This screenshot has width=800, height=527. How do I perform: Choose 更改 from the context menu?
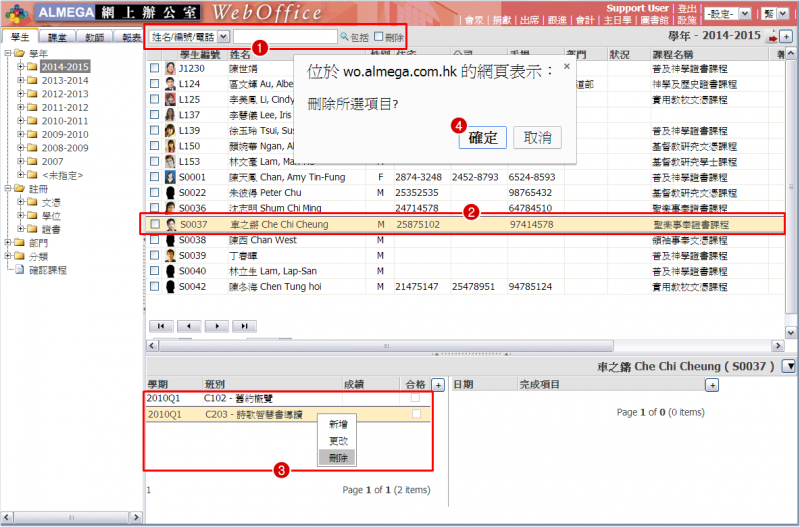(x=338, y=441)
